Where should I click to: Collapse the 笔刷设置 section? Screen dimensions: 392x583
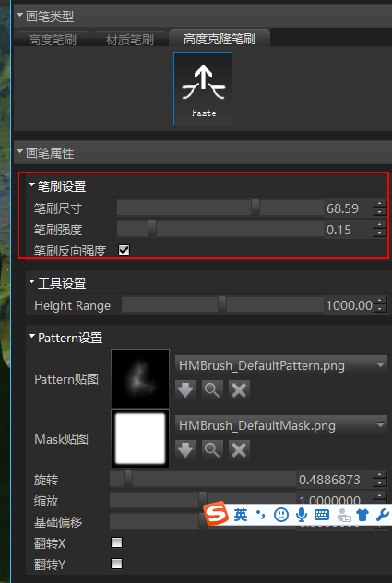31,184
